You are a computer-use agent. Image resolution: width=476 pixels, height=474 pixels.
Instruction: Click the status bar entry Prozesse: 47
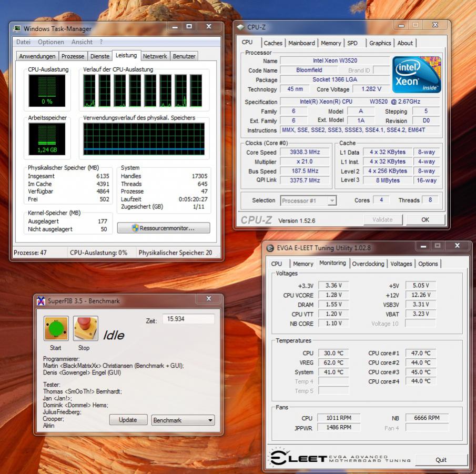(x=30, y=253)
